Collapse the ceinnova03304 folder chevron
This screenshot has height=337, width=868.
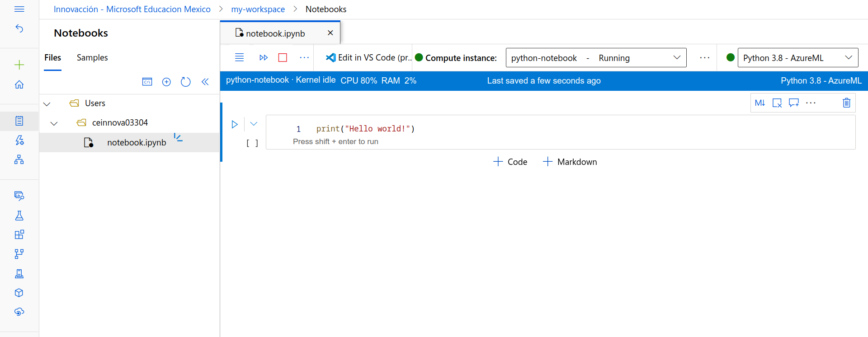click(x=54, y=123)
